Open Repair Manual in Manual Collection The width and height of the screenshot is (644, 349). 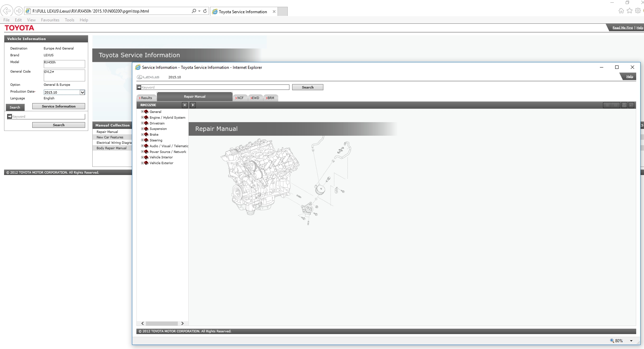(x=107, y=132)
